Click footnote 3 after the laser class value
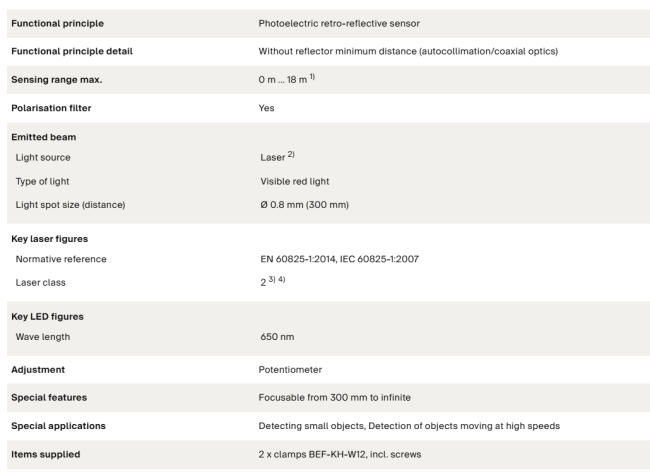Image resolution: width=650 pixels, height=472 pixels. [x=272, y=279]
